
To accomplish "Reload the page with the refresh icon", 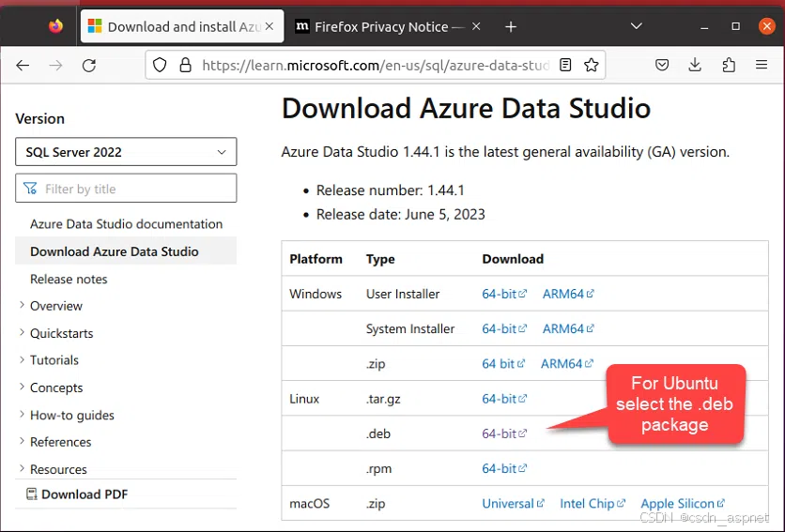I will click(89, 65).
